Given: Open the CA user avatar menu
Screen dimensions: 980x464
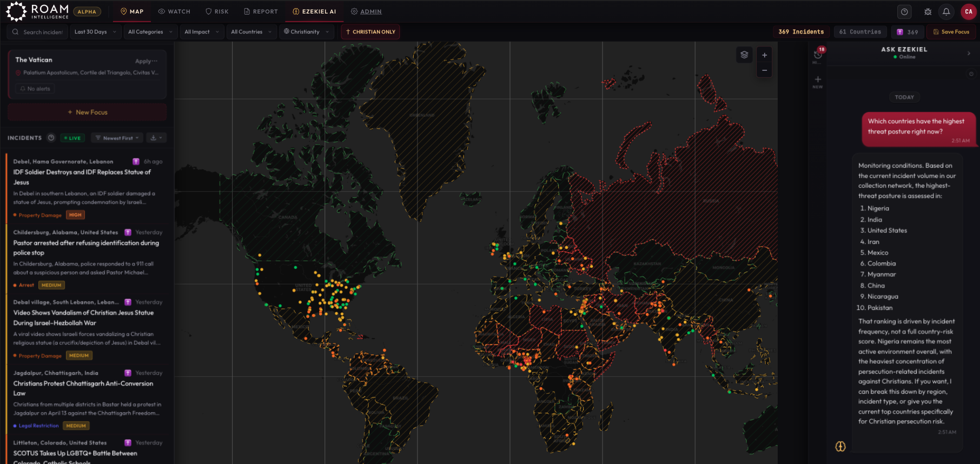Looking at the screenshot, I should pyautogui.click(x=968, y=11).
